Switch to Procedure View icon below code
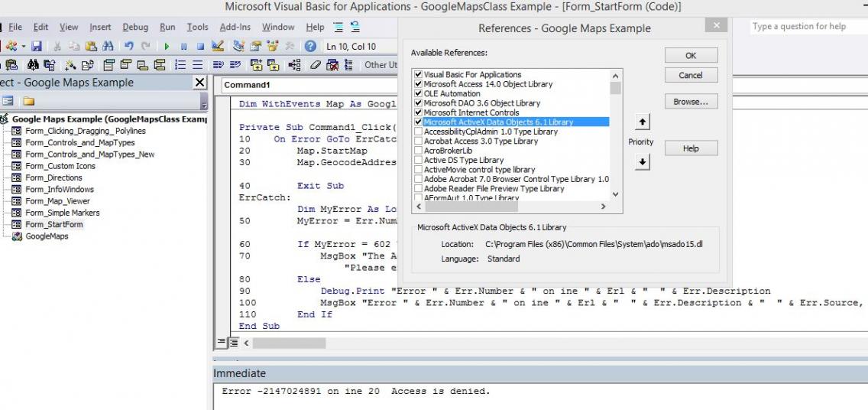868x410 pixels. click(x=222, y=343)
